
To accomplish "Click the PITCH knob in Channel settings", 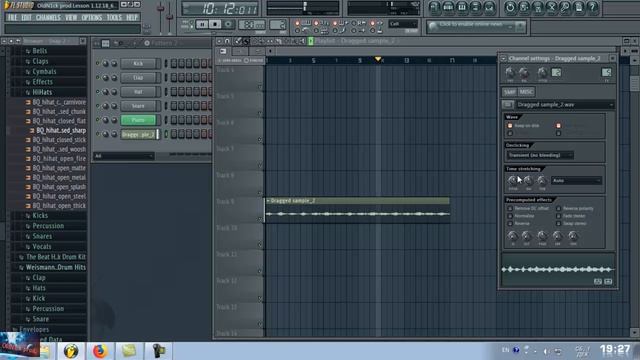I will point(542,73).
